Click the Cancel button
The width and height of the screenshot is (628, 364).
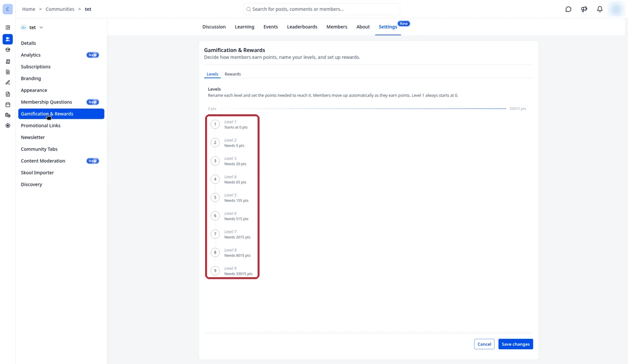[x=484, y=344]
